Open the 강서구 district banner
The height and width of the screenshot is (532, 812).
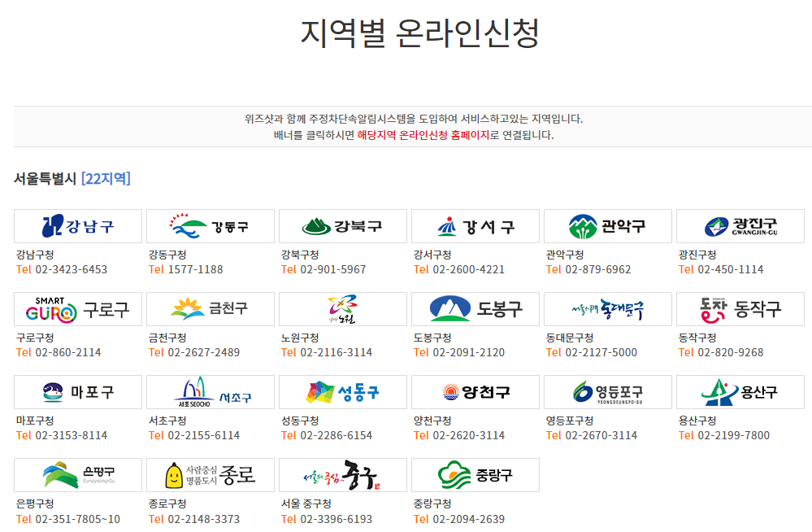[475, 226]
